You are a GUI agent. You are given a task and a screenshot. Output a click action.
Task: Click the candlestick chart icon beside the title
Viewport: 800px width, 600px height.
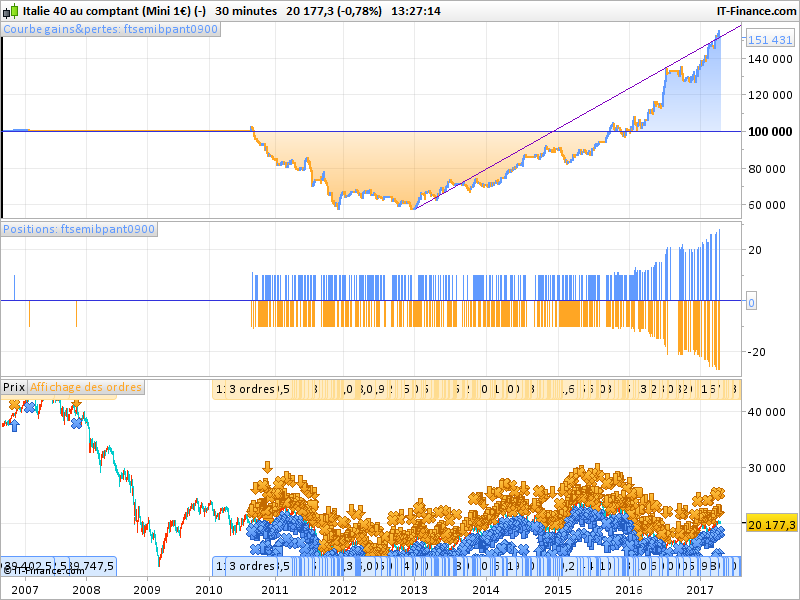pos(10,11)
